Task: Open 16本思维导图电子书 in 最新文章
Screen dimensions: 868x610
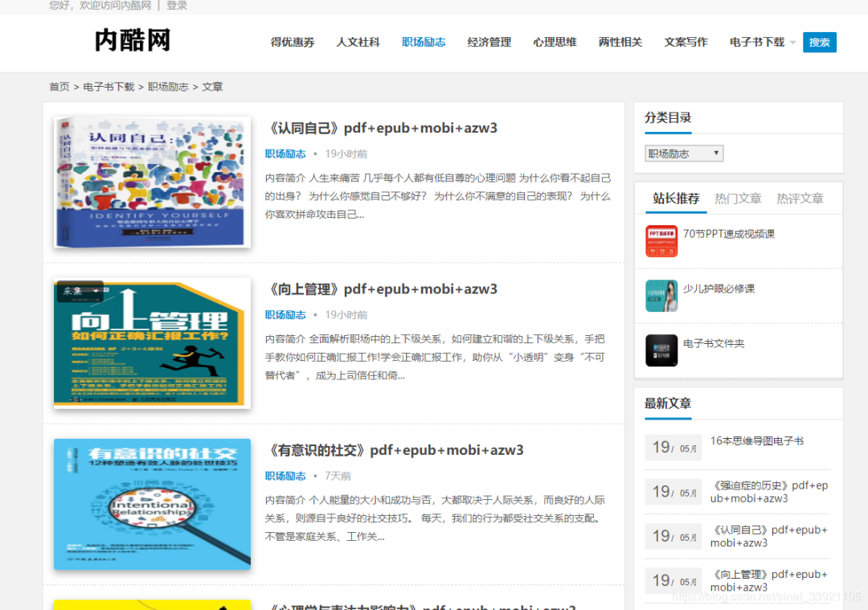Action: point(757,440)
